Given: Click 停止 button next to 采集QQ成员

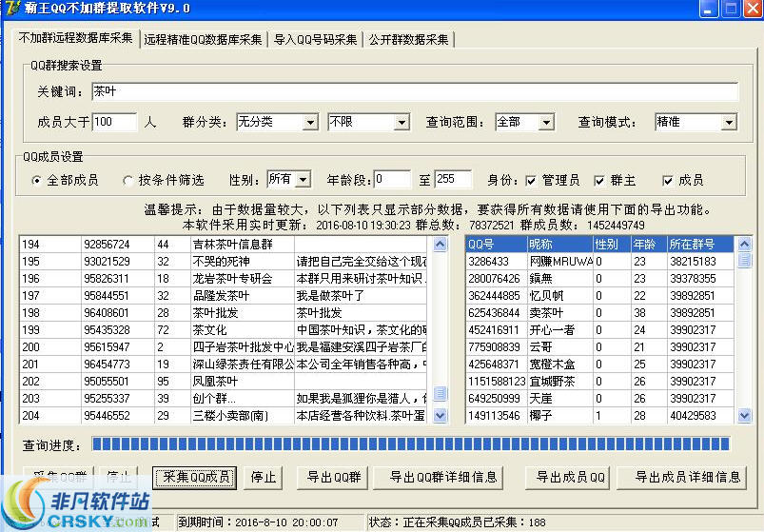Looking at the screenshot, I should (x=264, y=477).
